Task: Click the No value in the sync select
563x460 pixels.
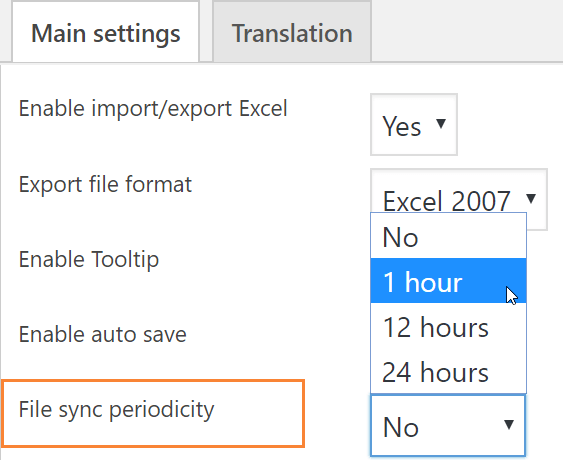Action: tap(401, 427)
